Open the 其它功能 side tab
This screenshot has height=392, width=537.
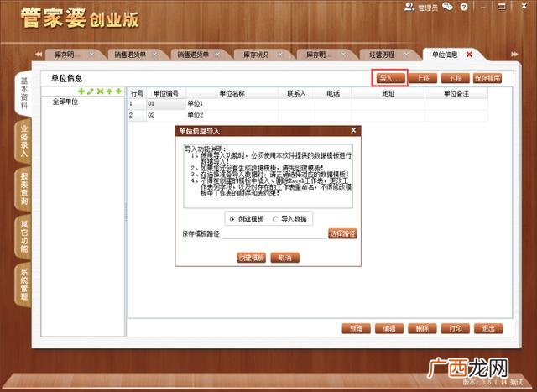tap(23, 237)
